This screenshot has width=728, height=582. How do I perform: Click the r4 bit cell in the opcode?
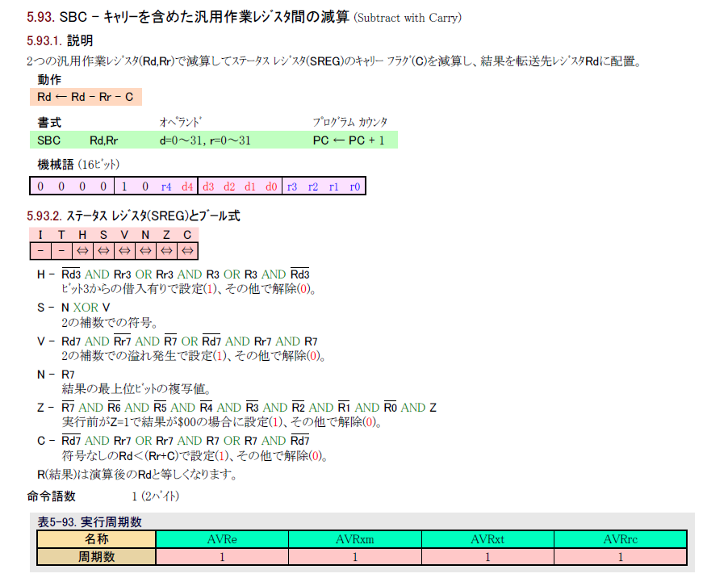click(x=166, y=186)
